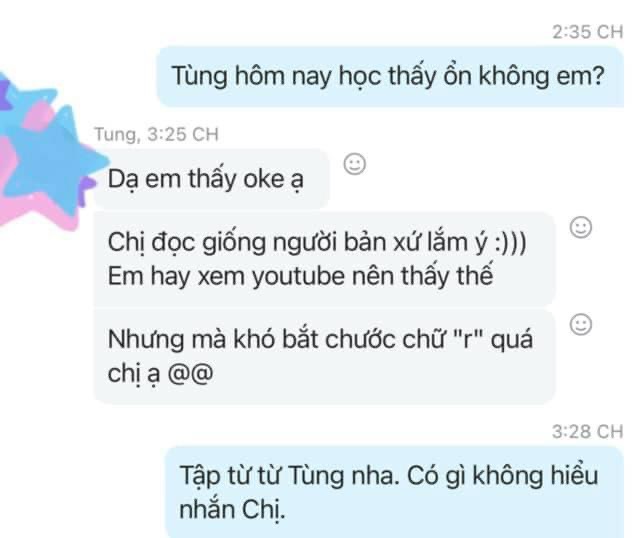The height and width of the screenshot is (538, 640).
Task: Click the sender label "Tung, 3:25 CH"
Action: coord(156,134)
